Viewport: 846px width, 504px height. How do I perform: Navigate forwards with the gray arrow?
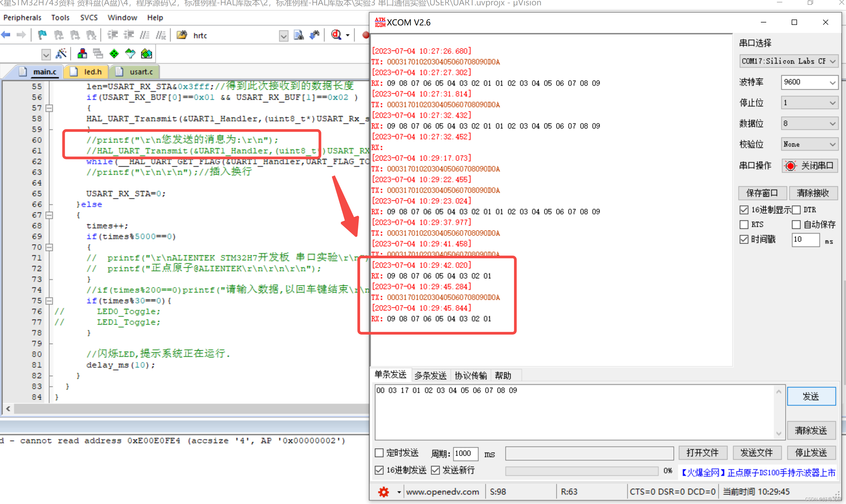[x=21, y=35]
